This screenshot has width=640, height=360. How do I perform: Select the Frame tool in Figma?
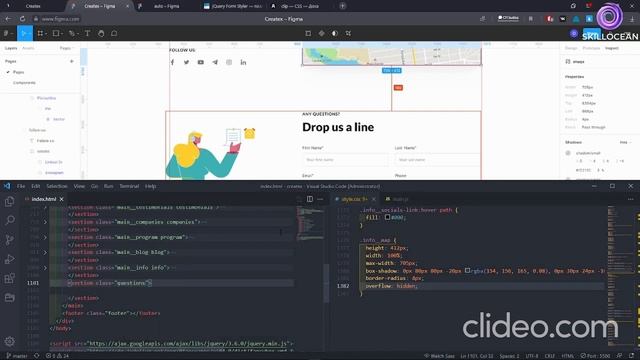40,33
